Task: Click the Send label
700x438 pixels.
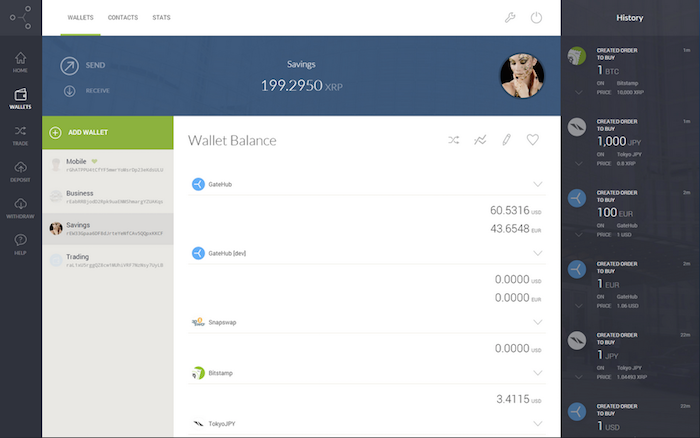Action: coord(96,65)
